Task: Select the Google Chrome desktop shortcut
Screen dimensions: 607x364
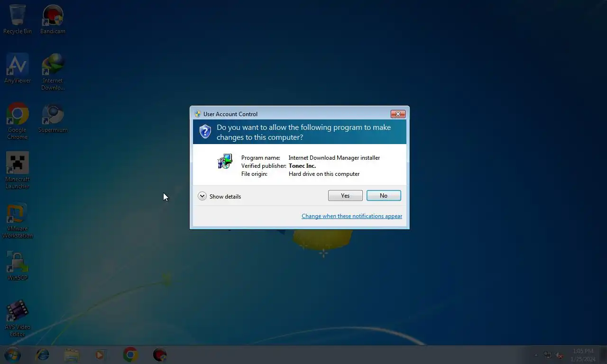Action: point(18,121)
